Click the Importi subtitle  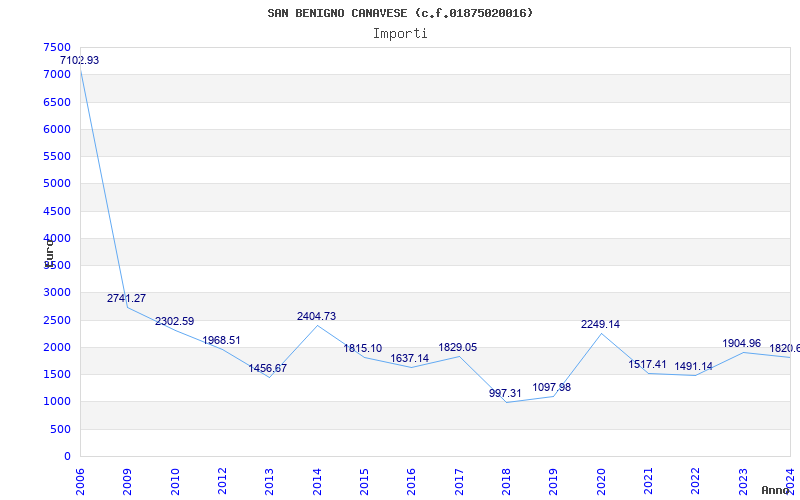tap(400, 33)
